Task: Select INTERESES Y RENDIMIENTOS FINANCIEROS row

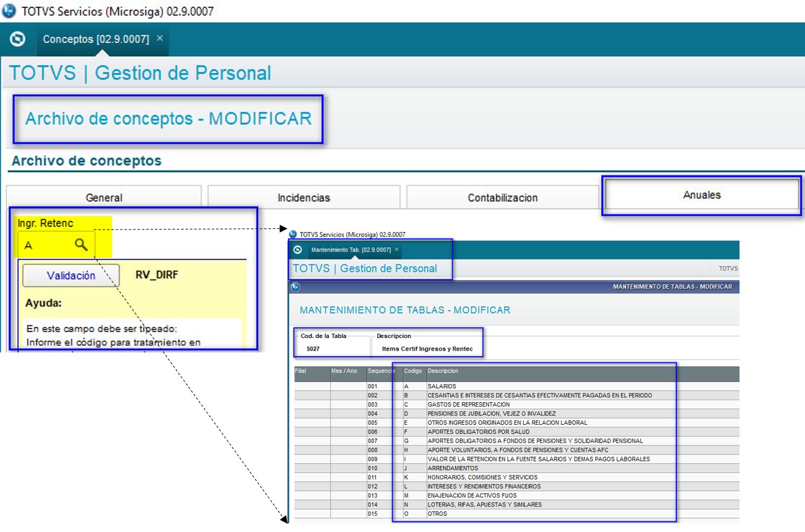Action: 517,486
